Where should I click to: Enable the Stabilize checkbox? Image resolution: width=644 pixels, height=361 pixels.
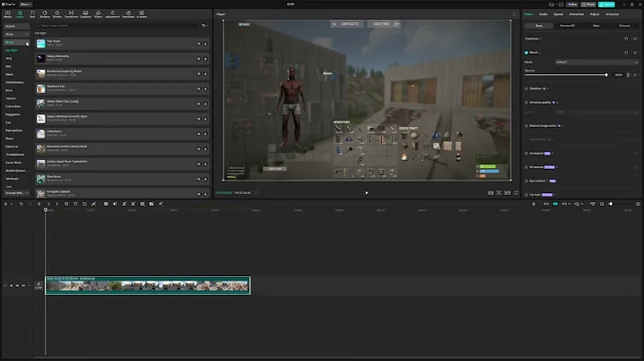(x=526, y=88)
